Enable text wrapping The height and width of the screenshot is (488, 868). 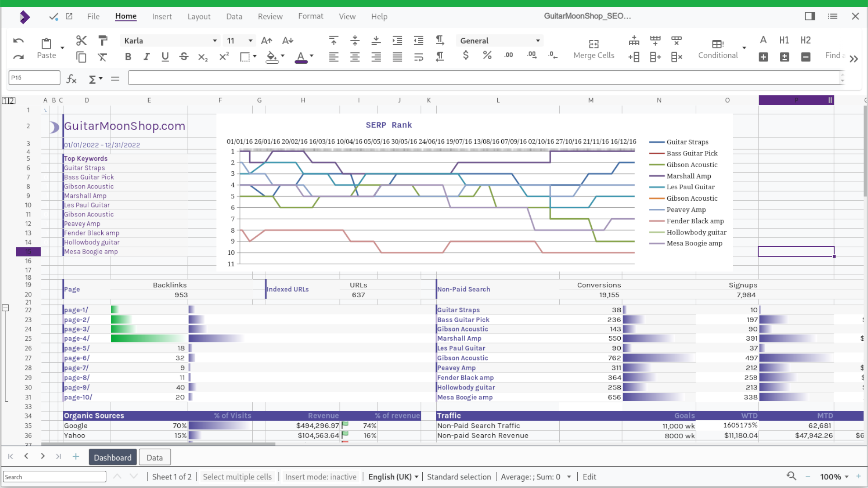pos(419,57)
